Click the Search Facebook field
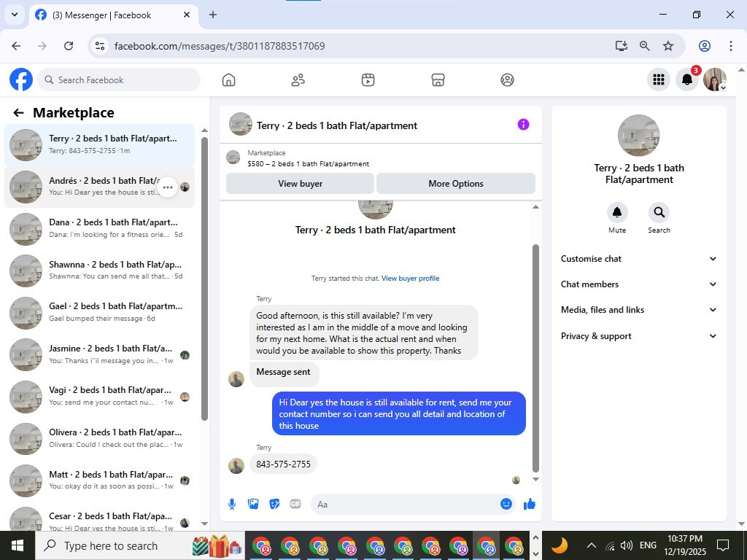 (119, 79)
